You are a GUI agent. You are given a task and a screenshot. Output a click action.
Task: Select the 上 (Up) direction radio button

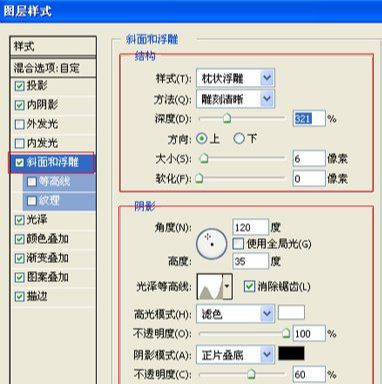coord(201,138)
